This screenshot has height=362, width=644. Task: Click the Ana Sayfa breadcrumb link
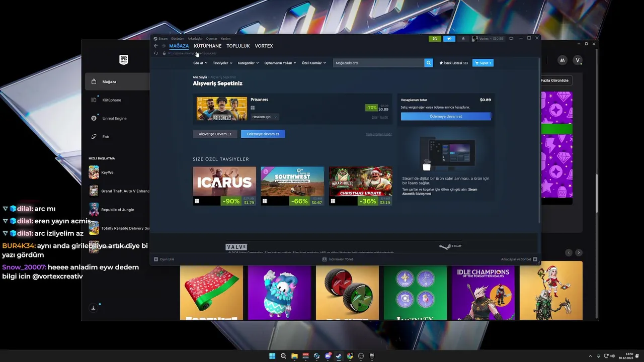[200, 77]
